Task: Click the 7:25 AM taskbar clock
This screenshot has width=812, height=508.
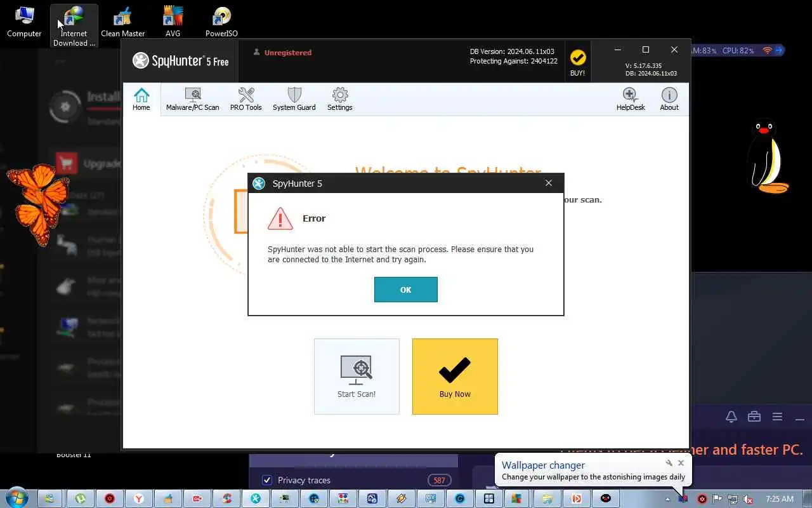Action: [780, 499]
